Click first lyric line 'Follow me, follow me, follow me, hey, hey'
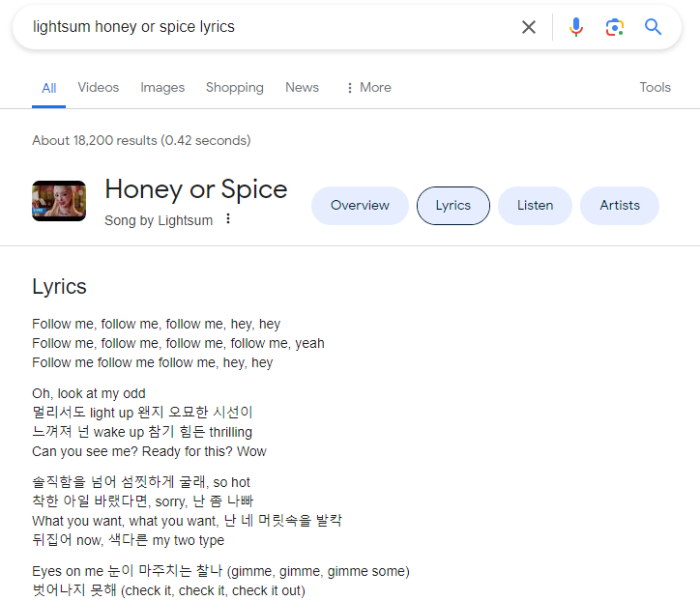 157,324
